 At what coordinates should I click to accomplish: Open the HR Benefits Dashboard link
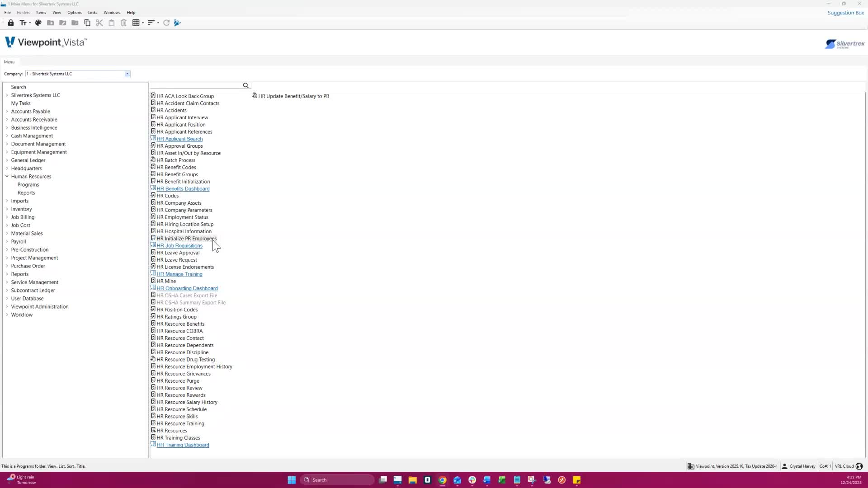point(183,189)
